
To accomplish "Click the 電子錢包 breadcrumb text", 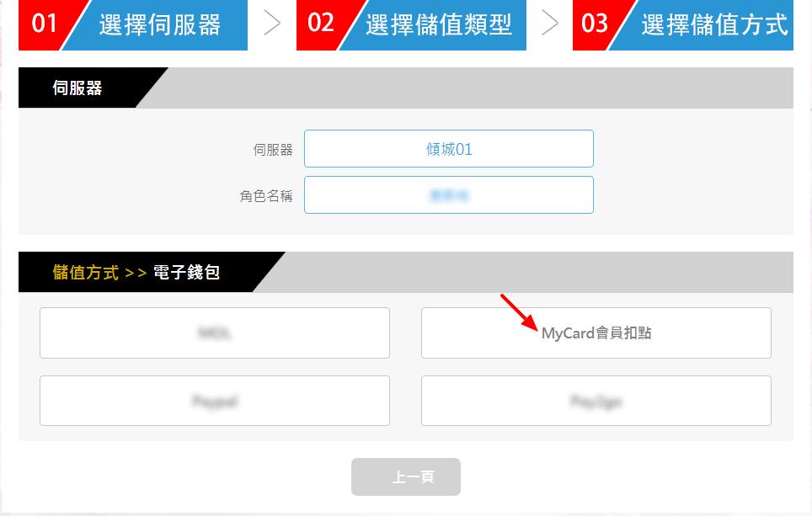I will (186, 272).
